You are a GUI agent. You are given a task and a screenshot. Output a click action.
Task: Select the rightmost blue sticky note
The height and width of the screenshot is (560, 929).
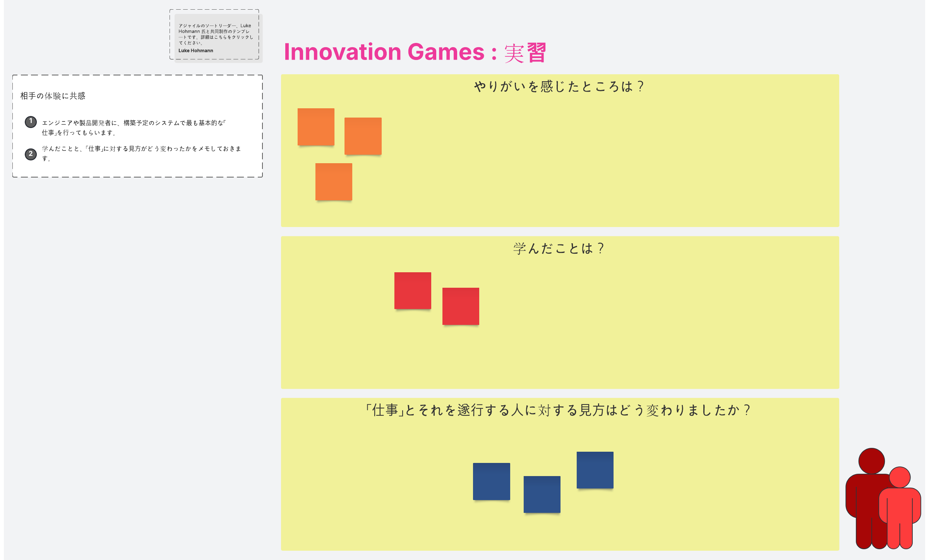[595, 470]
